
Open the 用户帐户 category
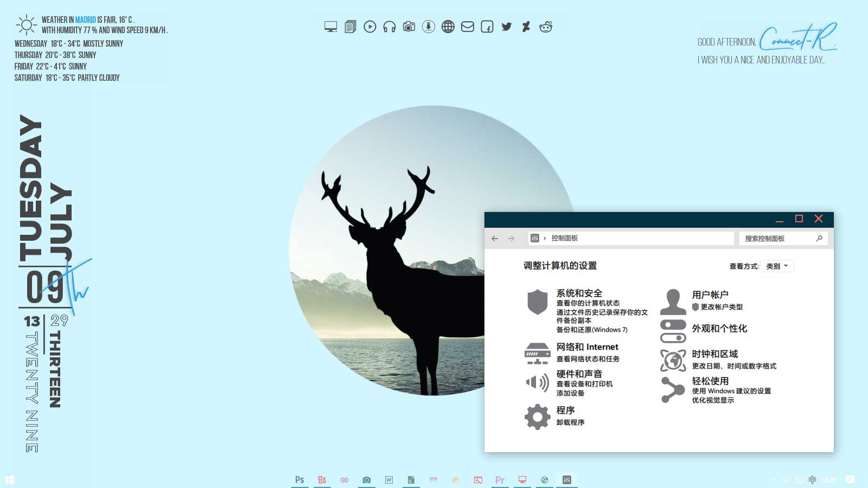pyautogui.click(x=710, y=295)
